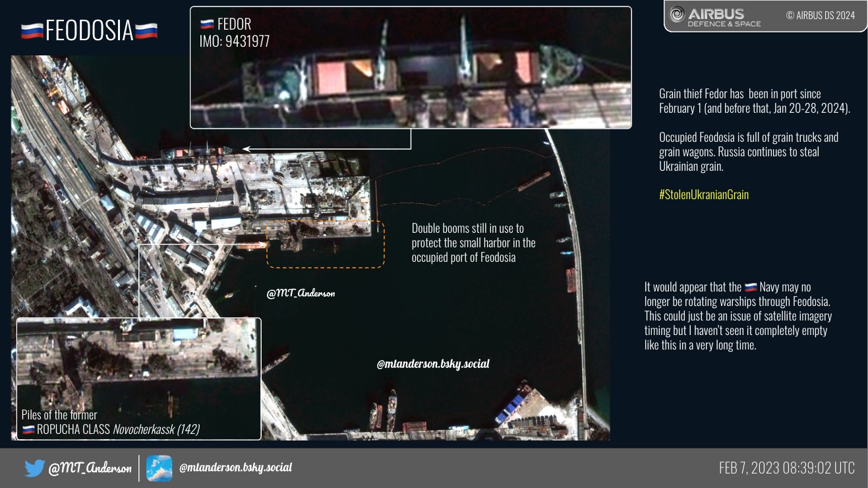Click the flag icon in the Navy paragraph
Screen dimensions: 868x488
pyautogui.click(x=751, y=288)
